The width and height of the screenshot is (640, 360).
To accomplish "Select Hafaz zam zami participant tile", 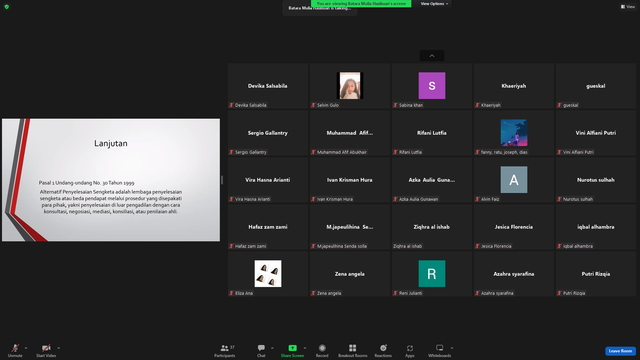I will (x=268, y=227).
